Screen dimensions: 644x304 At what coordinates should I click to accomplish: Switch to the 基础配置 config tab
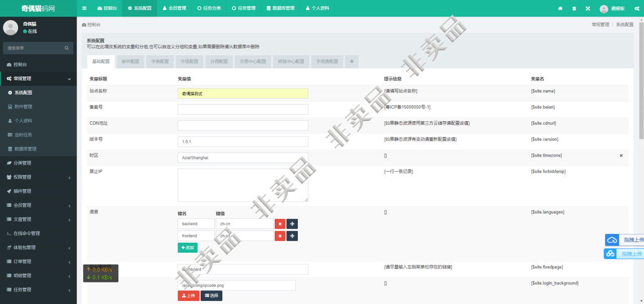click(x=101, y=61)
